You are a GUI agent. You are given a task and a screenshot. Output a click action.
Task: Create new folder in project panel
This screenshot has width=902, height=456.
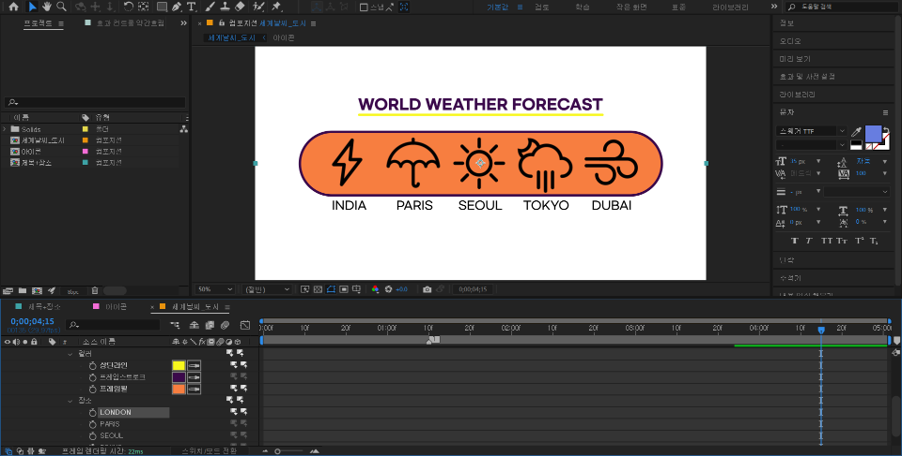point(22,290)
